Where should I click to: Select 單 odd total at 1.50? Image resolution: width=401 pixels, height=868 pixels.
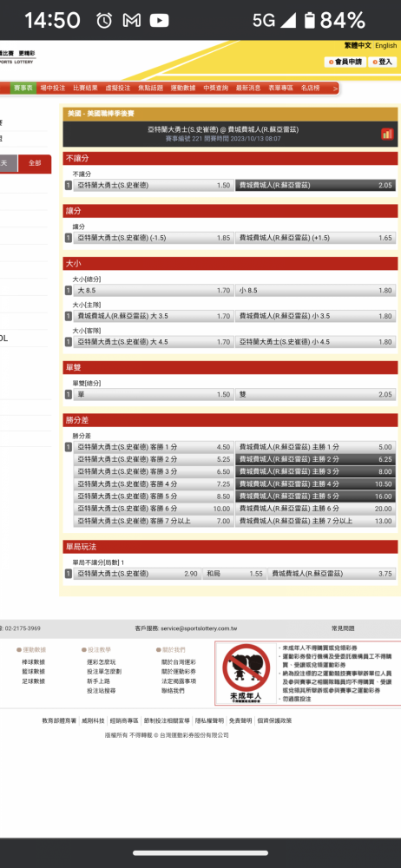pos(152,394)
